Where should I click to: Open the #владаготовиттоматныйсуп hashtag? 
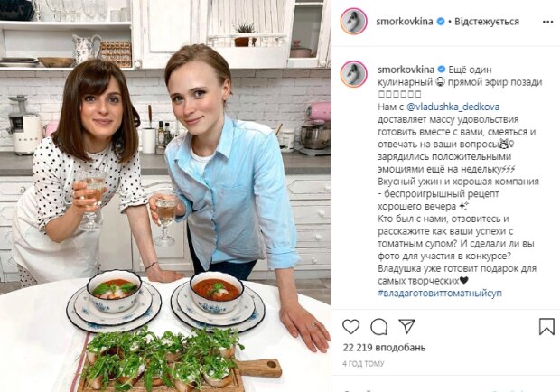pyautogui.click(x=440, y=294)
